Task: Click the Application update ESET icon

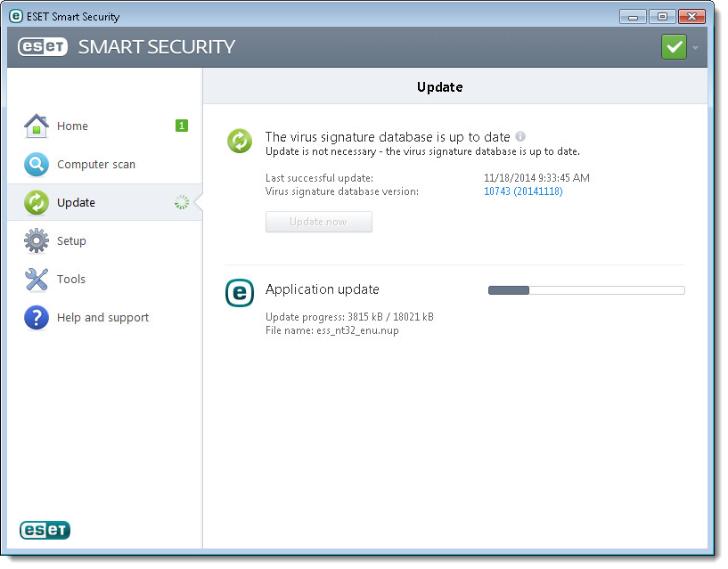Action: coord(240,293)
